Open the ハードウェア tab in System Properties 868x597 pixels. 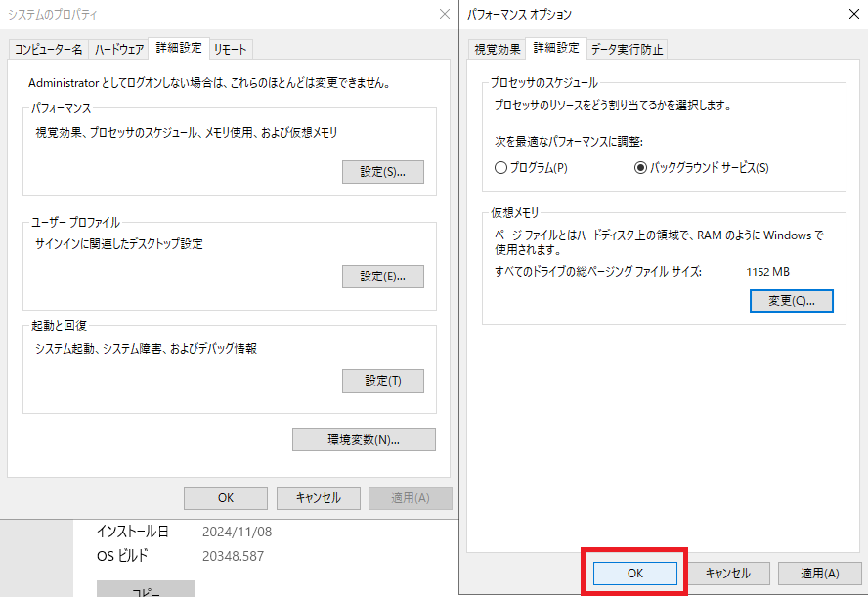[x=118, y=49]
